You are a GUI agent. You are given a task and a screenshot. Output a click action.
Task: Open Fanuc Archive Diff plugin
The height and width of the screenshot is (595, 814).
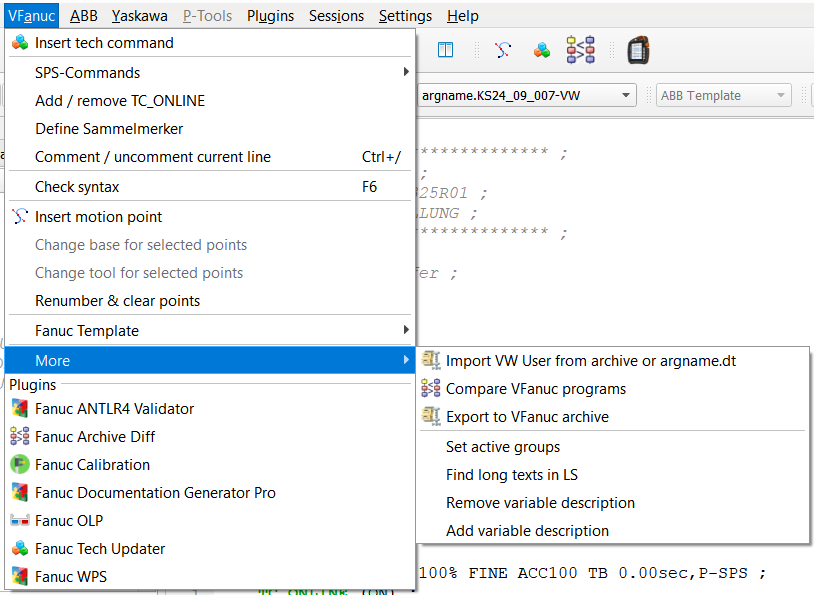pos(210,437)
